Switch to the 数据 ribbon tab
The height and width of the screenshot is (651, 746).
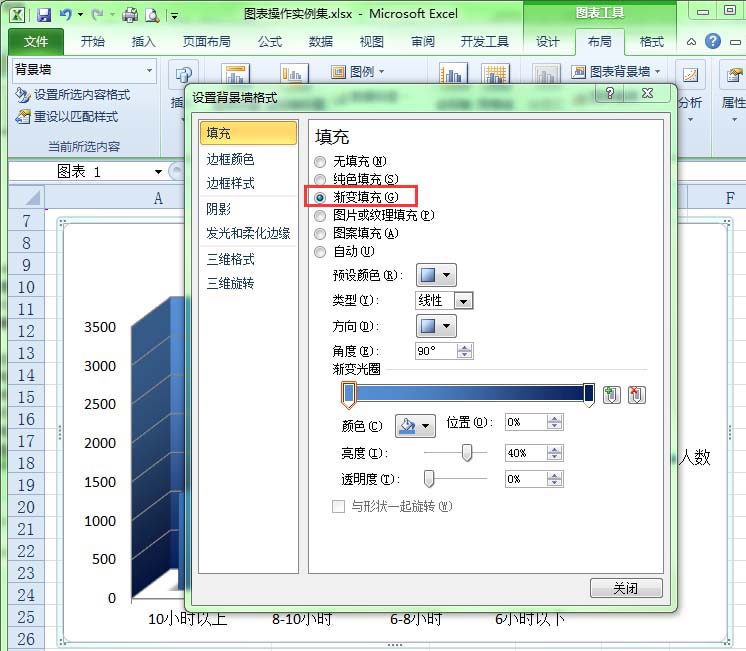coord(321,42)
